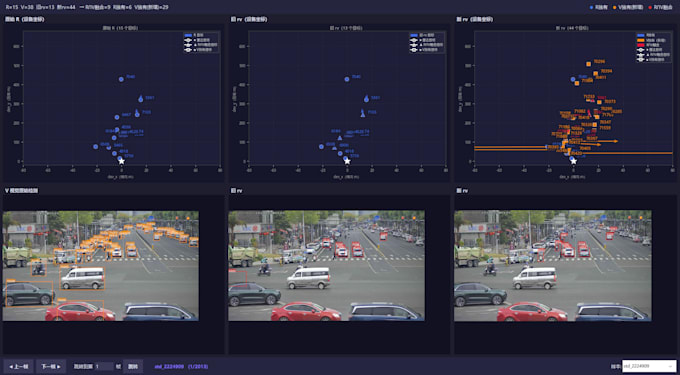Click the white star origin in 新 rv chart

coord(573,161)
